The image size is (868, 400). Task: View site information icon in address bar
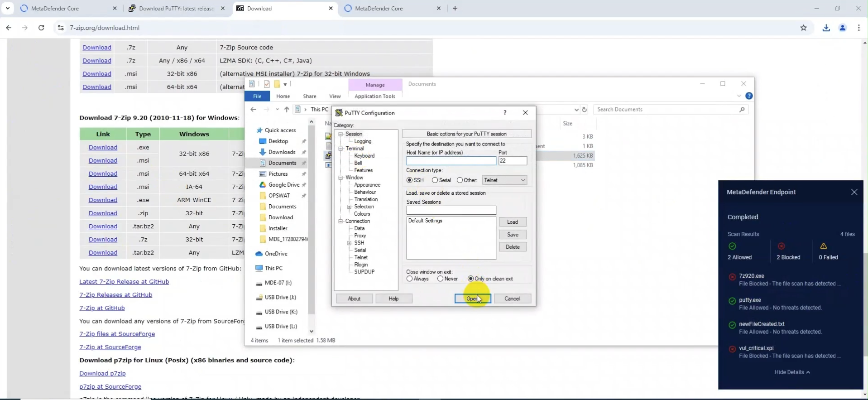pyautogui.click(x=60, y=28)
